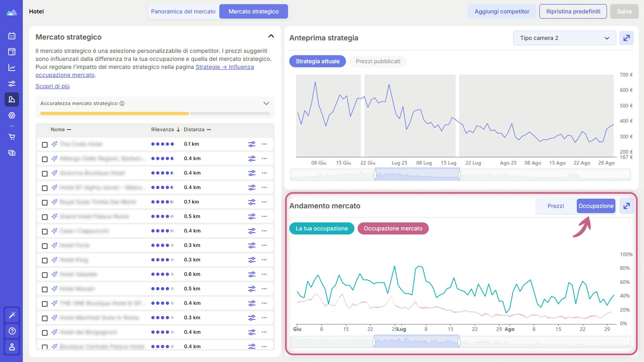Image resolution: width=644 pixels, height=362 pixels.
Task: Click the strategy preview range slider left handle
Action: [375, 175]
